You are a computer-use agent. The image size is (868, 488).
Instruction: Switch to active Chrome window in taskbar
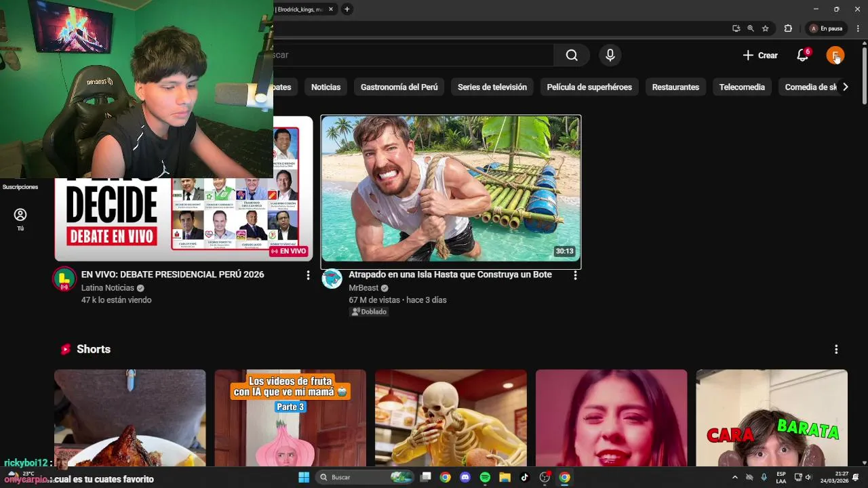[564, 477]
